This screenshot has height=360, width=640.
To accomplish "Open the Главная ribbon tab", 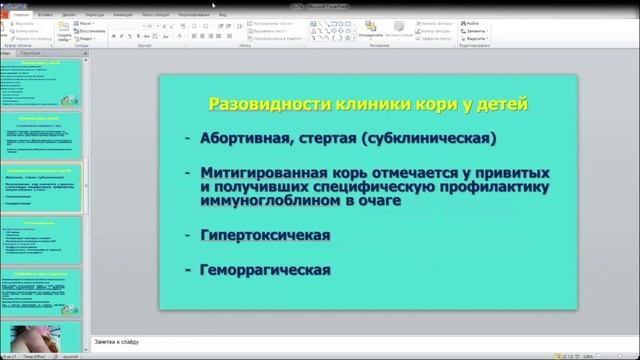I will click(x=21, y=15).
